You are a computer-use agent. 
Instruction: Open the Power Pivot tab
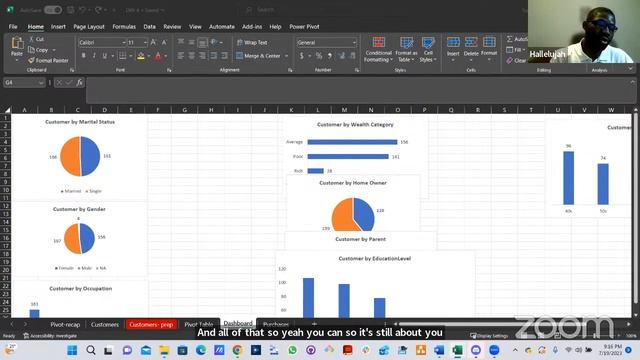click(x=304, y=27)
